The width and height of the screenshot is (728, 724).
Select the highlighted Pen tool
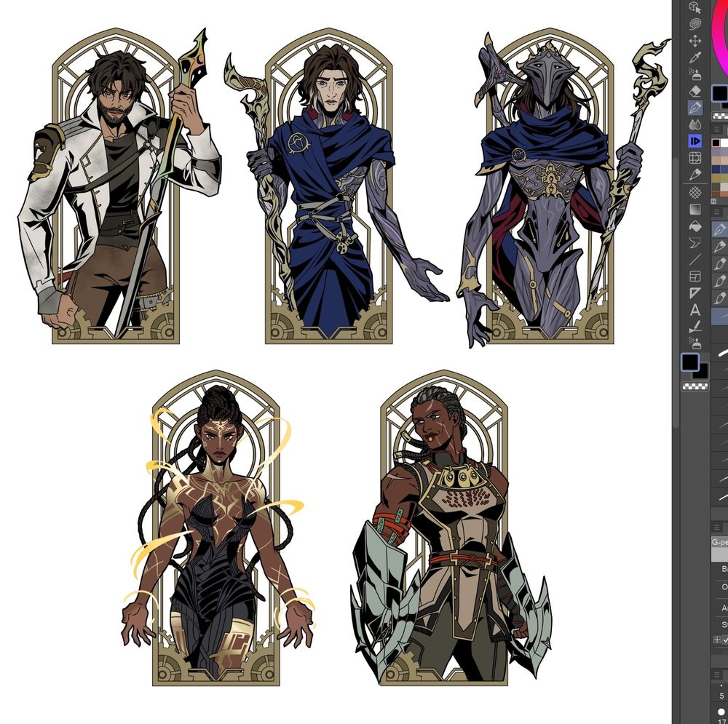[x=695, y=108]
